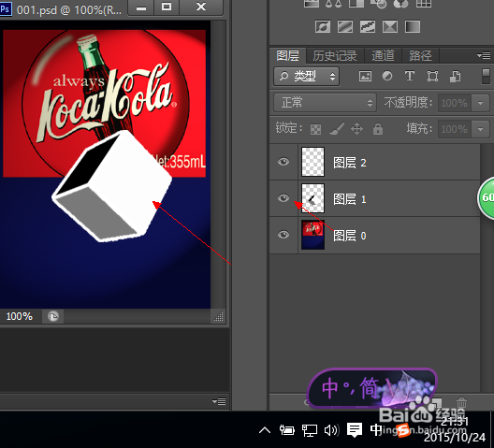Open the bottom panel flyout menu below the document
Viewport: 494px width, 448px height.
point(219,401)
